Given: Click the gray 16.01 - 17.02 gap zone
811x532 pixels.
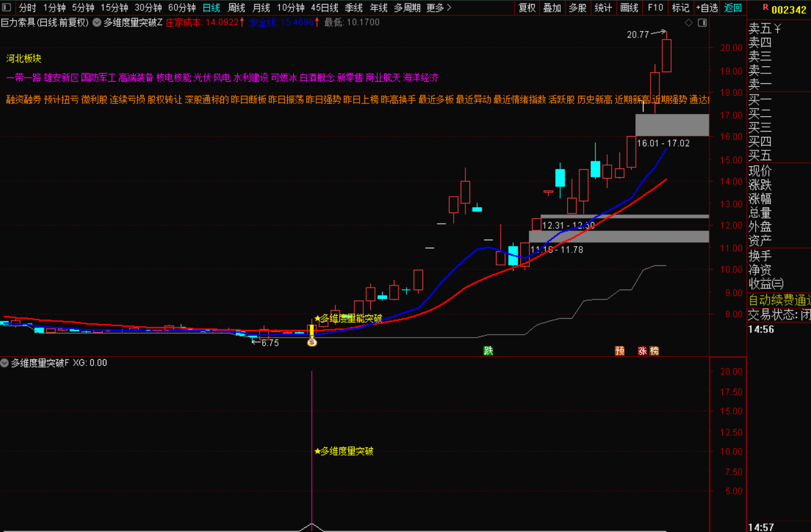Looking at the screenshot, I should click(x=672, y=125).
